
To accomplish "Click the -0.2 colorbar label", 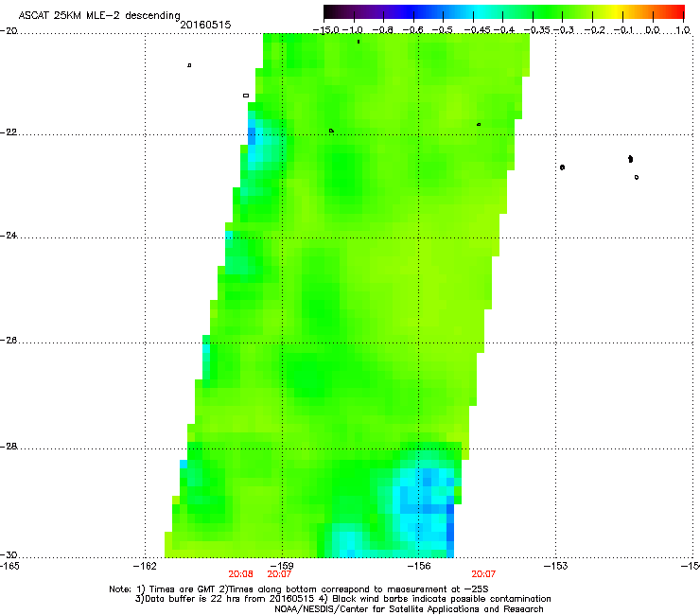I will click(595, 30).
